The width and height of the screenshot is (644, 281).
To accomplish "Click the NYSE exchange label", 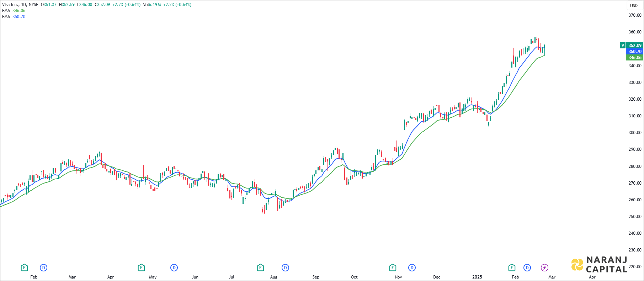I will coord(33,5).
